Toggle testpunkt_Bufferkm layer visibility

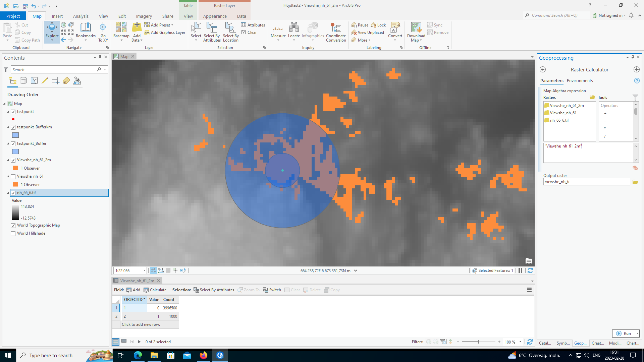point(13,127)
